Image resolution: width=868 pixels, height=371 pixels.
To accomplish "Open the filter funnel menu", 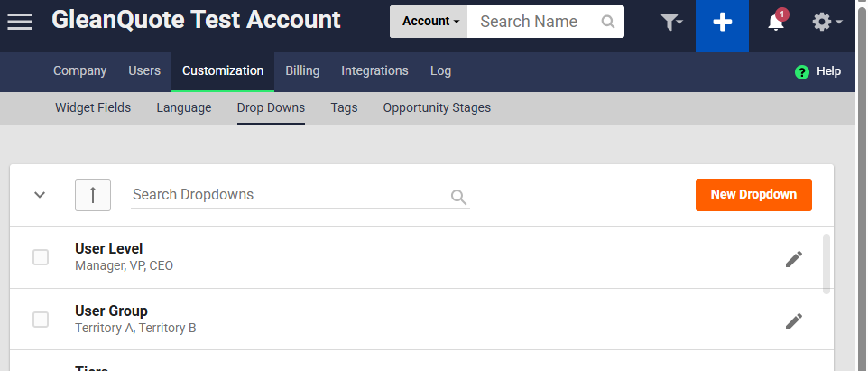I will tap(671, 23).
